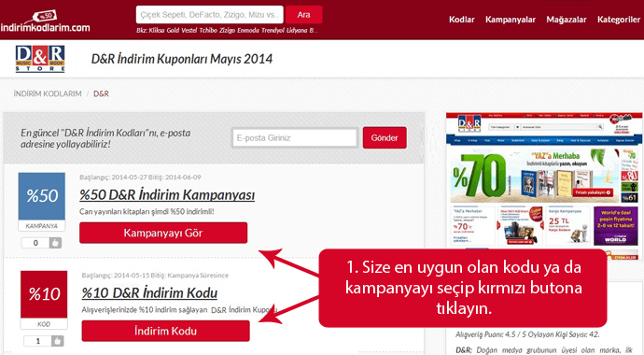Click the Vestel suggestion link
The width and height of the screenshot is (644, 355).
pyautogui.click(x=189, y=31)
